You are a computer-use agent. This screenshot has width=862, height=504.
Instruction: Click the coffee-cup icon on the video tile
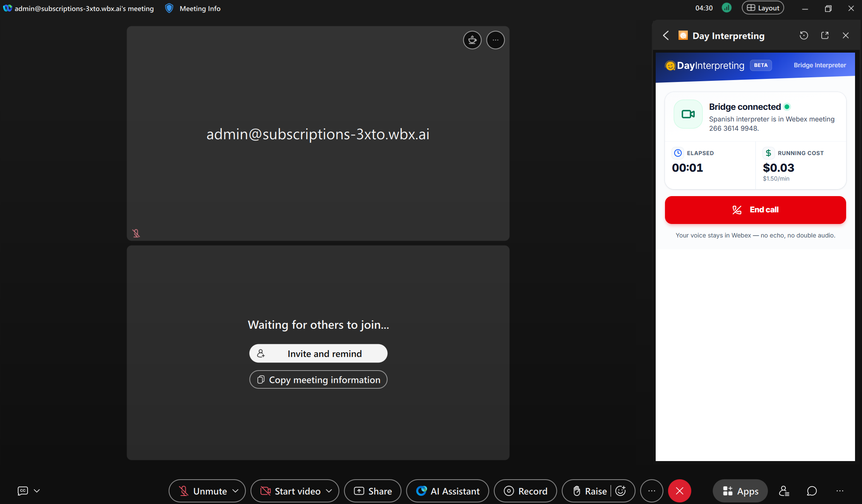pos(472,40)
